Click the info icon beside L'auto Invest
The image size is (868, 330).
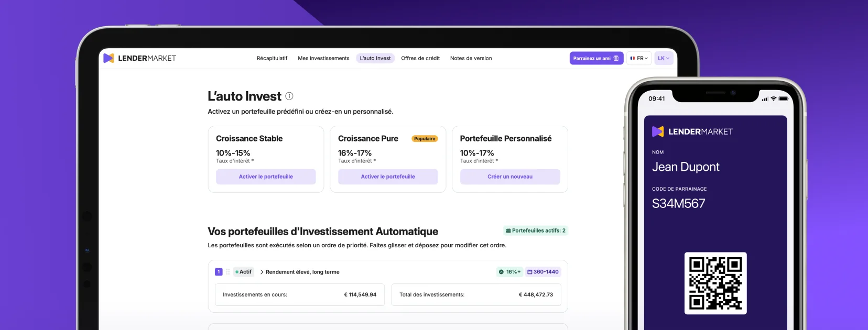289,96
